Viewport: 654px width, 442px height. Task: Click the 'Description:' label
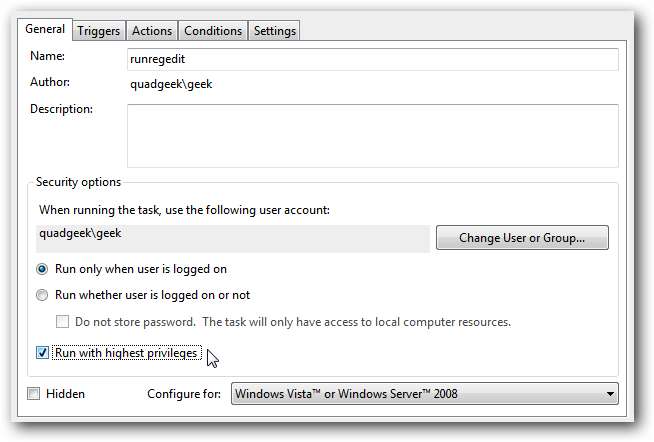click(61, 108)
